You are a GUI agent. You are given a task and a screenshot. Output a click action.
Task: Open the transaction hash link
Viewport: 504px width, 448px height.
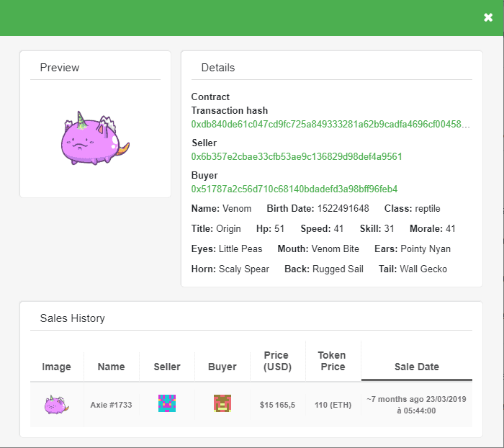tap(330, 124)
